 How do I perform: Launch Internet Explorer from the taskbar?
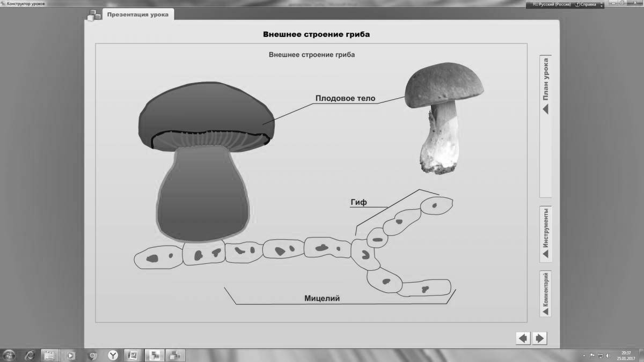(x=30, y=354)
